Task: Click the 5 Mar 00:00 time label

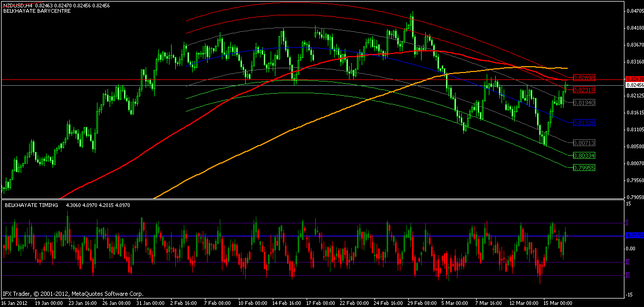Action: [x=455, y=303]
